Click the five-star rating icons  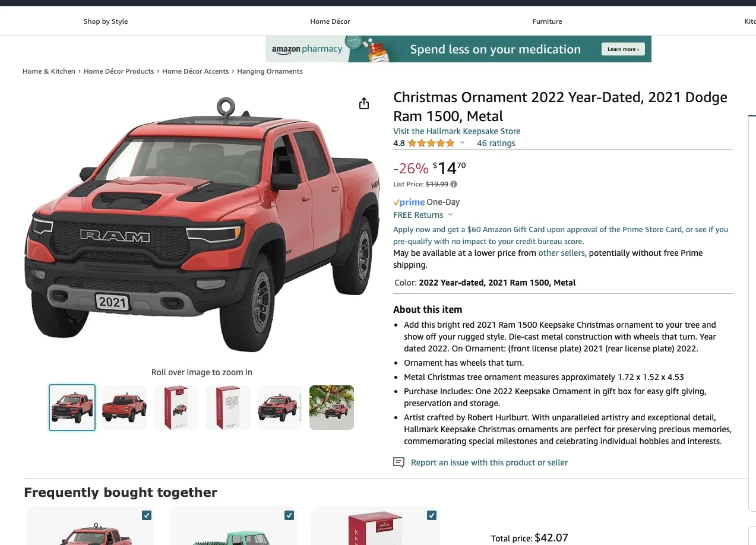tap(431, 143)
